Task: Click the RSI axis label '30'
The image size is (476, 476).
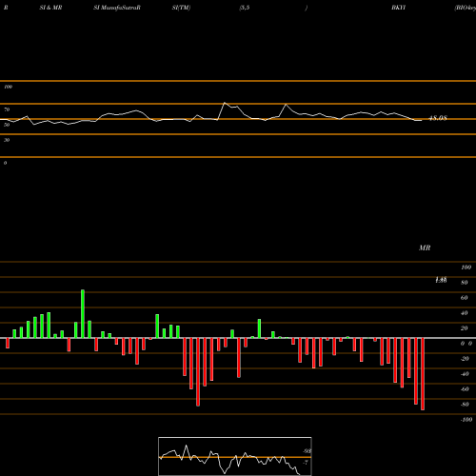Action: point(7,140)
